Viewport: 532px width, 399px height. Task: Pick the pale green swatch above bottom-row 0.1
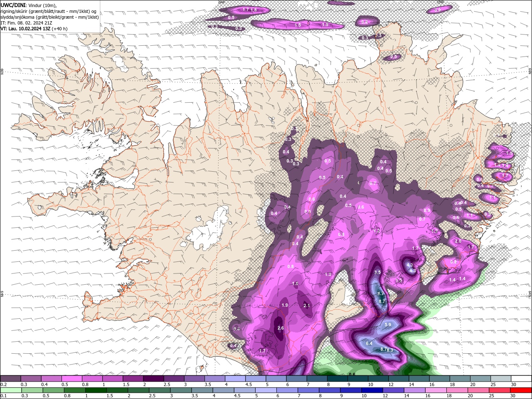11,390
